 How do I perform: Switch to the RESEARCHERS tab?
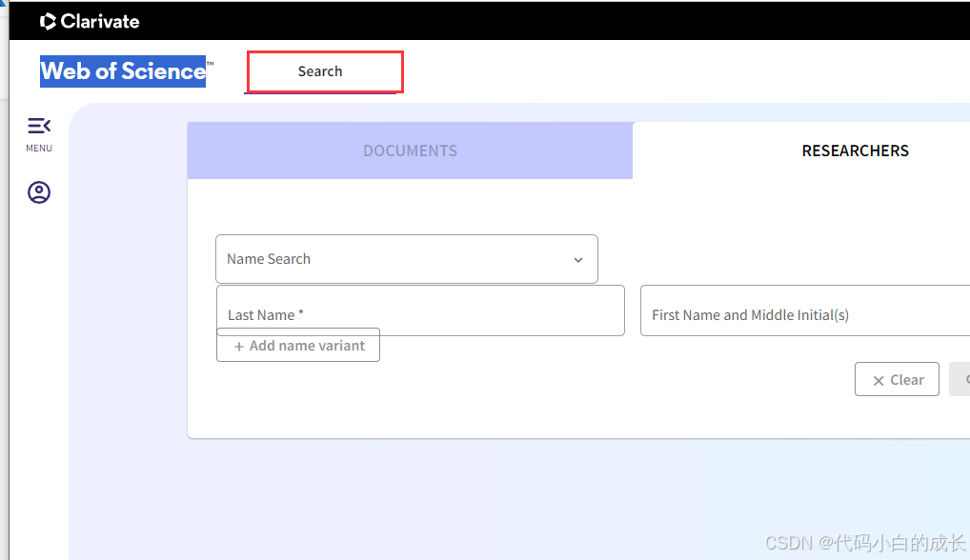[855, 150]
